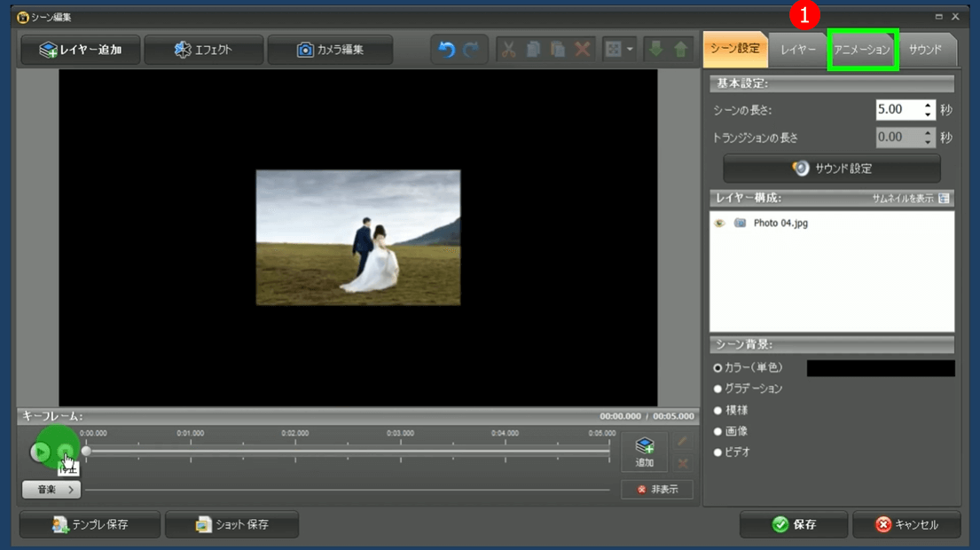Switch to the アニメーション tab
The image size is (980, 550).
862,51
